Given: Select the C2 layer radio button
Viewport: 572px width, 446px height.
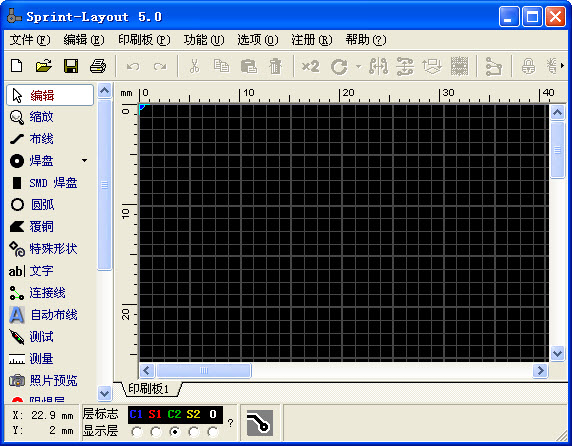Looking at the screenshot, I should [x=175, y=432].
